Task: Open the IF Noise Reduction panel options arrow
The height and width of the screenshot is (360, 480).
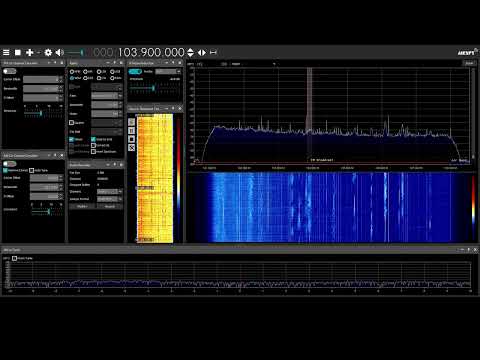Action: point(167,63)
